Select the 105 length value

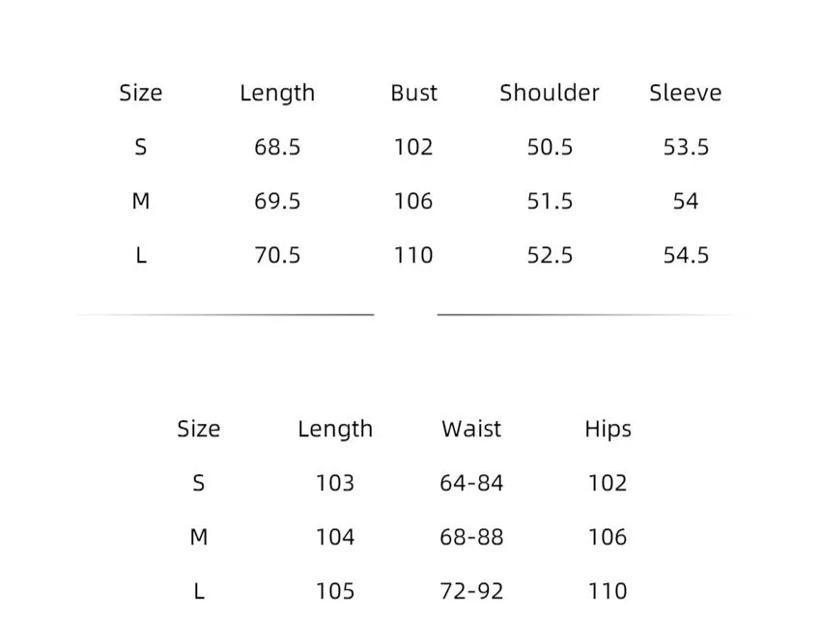tap(335, 592)
